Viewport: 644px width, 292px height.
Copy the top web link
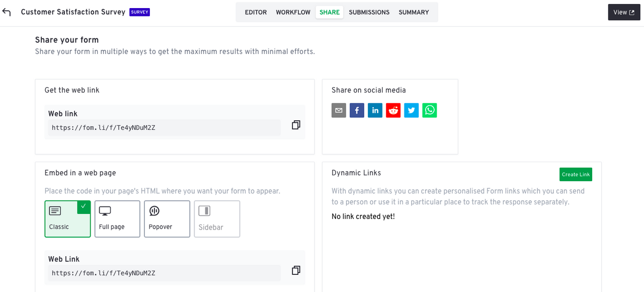pyautogui.click(x=296, y=125)
